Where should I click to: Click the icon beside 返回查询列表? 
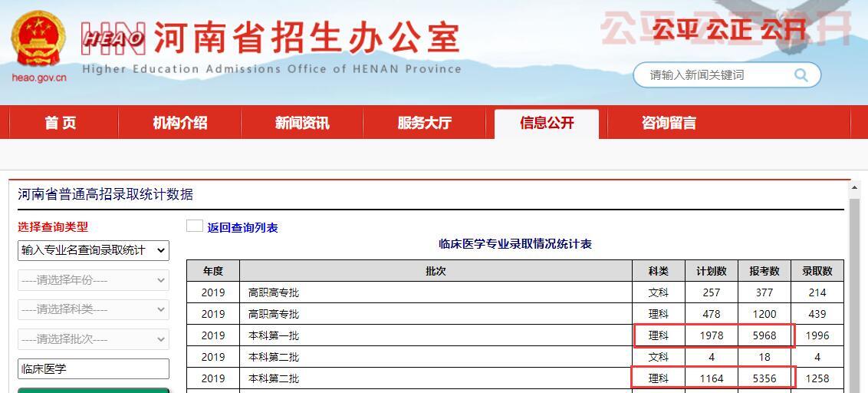click(x=195, y=226)
